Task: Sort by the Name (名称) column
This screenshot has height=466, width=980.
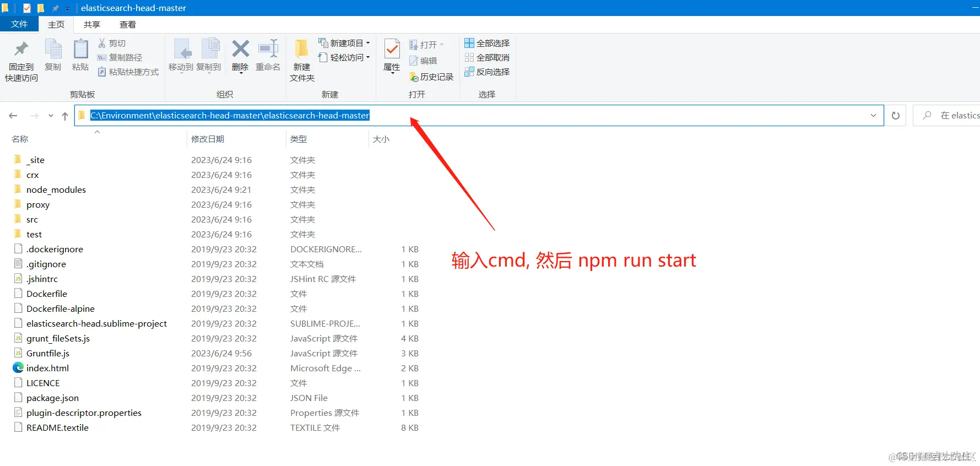Action: (20, 139)
